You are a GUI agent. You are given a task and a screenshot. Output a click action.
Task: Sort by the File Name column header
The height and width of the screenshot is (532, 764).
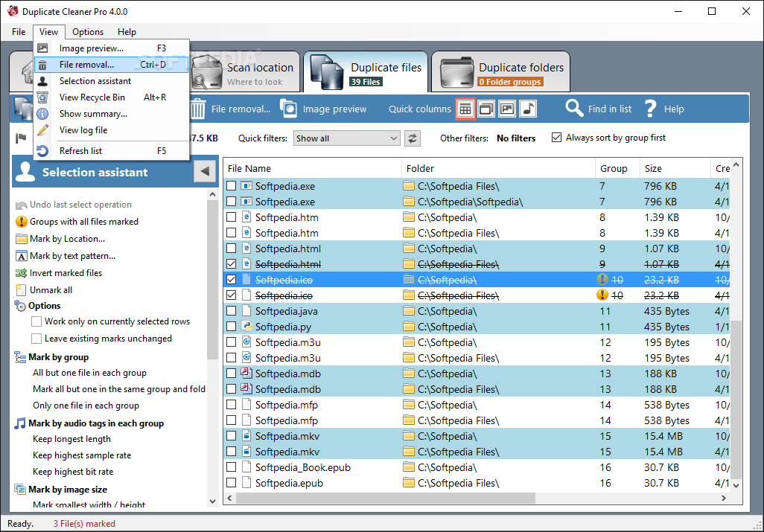click(x=312, y=168)
